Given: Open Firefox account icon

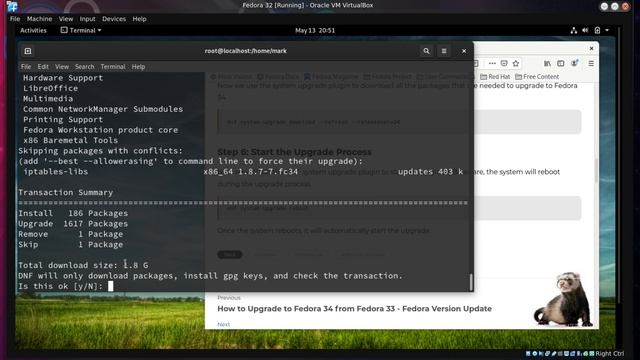Looking at the screenshot, I should pyautogui.click(x=574, y=63).
